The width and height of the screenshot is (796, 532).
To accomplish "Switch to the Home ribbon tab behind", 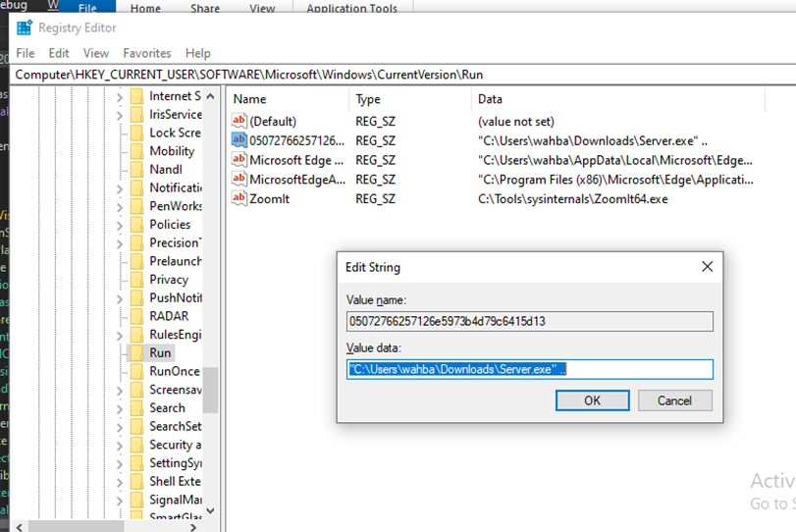I will tap(145, 7).
